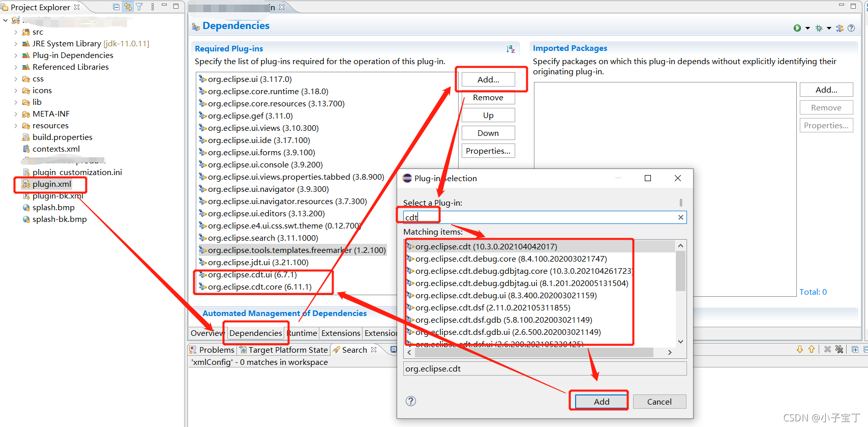Select org.eclipse.cdt.dsf.gdb in matching items
The height and width of the screenshot is (427, 868).
499,320
